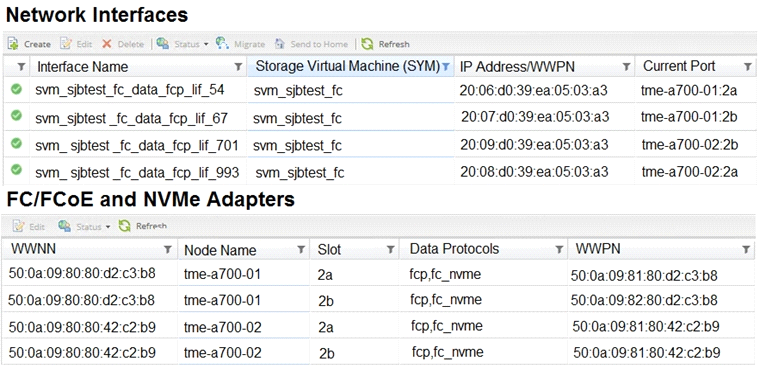The width and height of the screenshot is (760, 369).
Task: Open the Node Name column filter
Action: point(301,249)
